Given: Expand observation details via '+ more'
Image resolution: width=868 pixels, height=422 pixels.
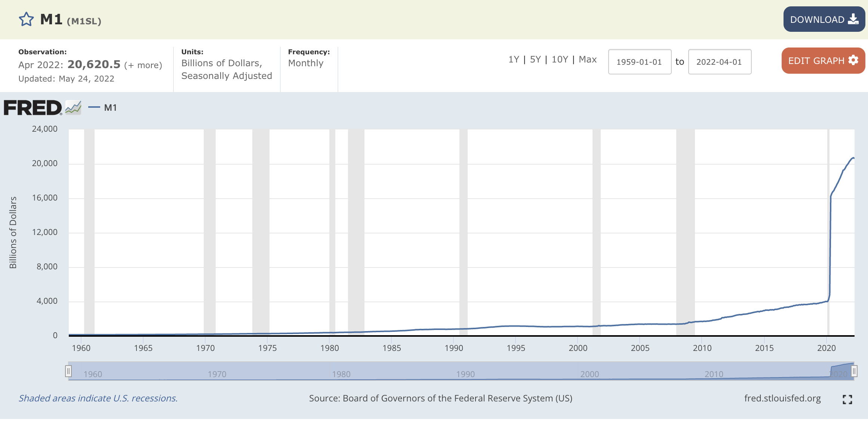Looking at the screenshot, I should point(143,65).
